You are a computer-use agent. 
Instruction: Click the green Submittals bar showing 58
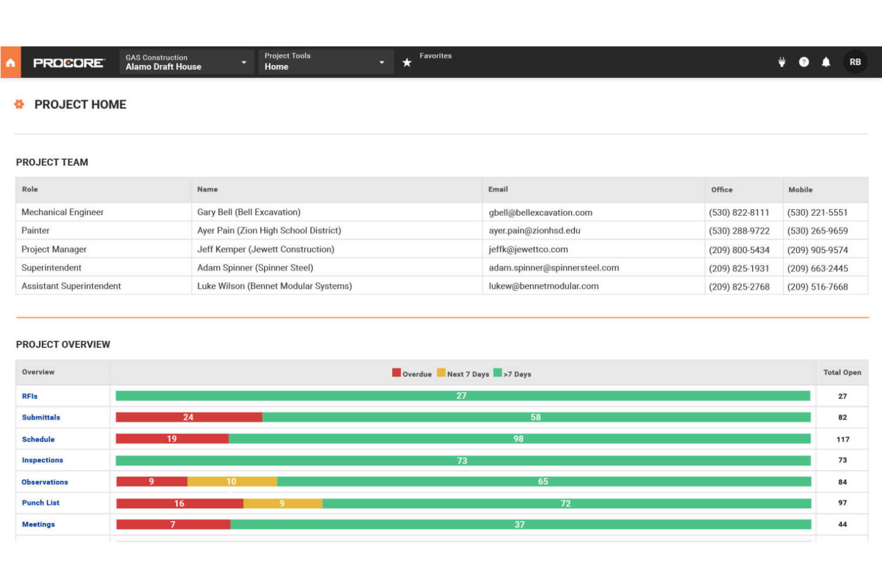click(536, 417)
